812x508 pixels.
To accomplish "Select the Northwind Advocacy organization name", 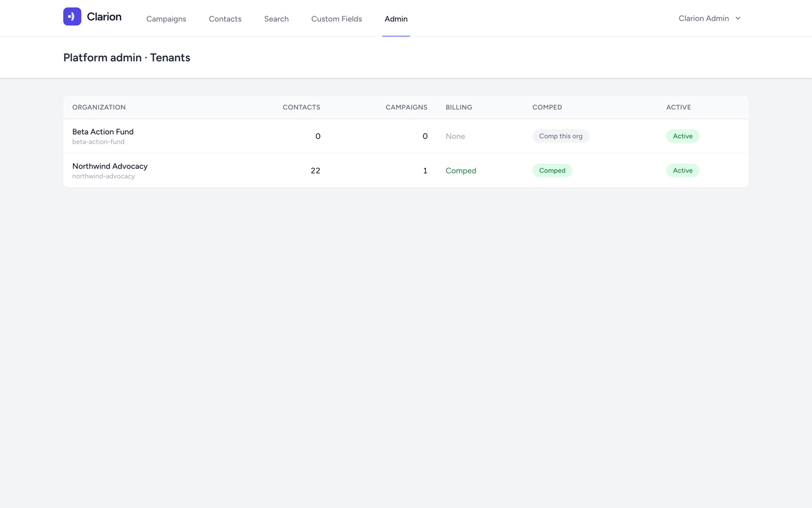I will 110,166.
